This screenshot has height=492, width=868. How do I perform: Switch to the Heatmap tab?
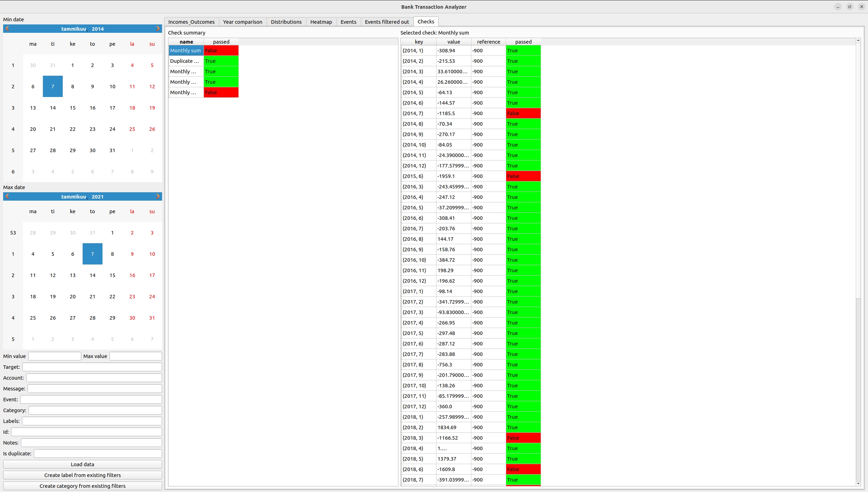(321, 22)
